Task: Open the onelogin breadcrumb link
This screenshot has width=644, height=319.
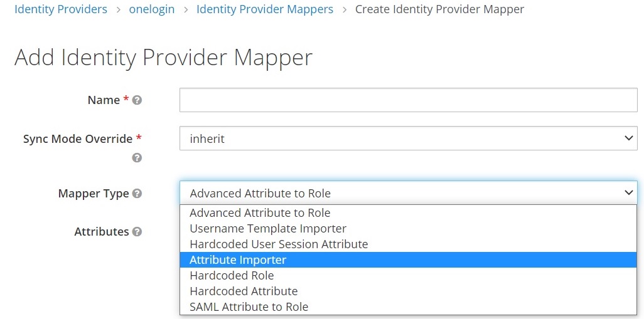Action: 152,9
